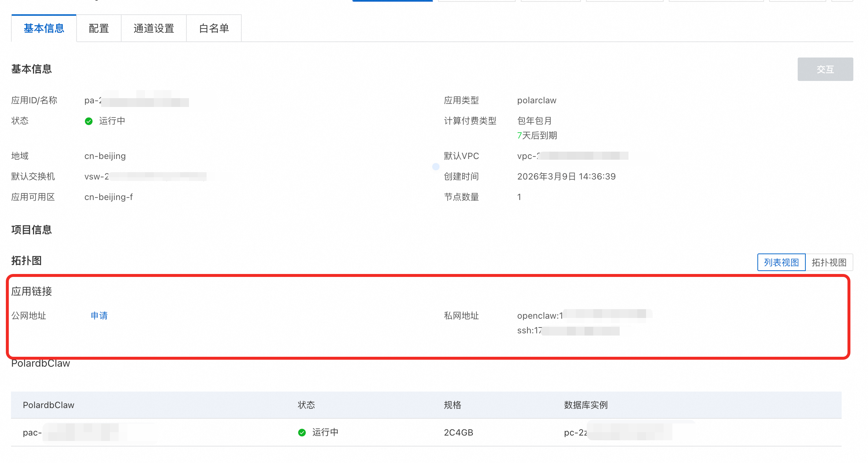868x463 pixels.
Task: Click the 申请 link for 公网地址
Action: click(99, 315)
